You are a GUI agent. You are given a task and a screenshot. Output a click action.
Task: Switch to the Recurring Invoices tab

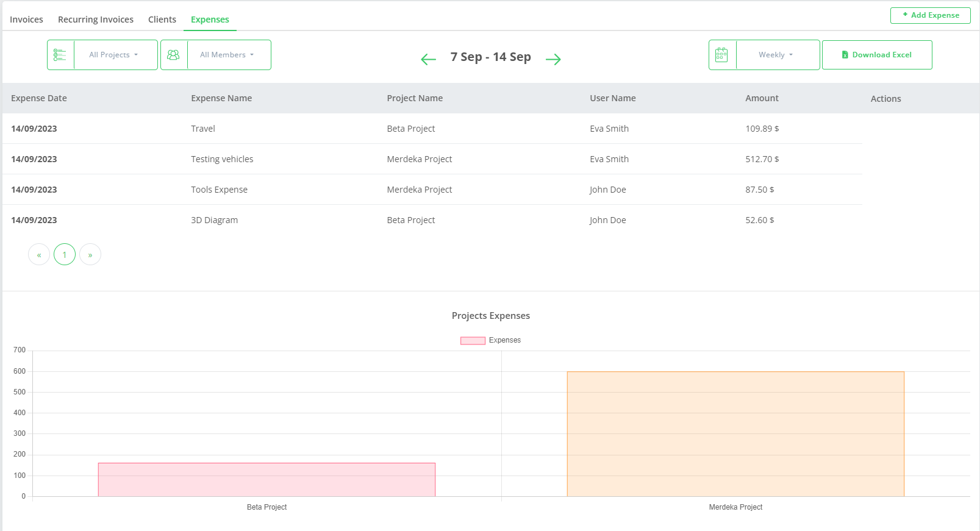pyautogui.click(x=96, y=20)
